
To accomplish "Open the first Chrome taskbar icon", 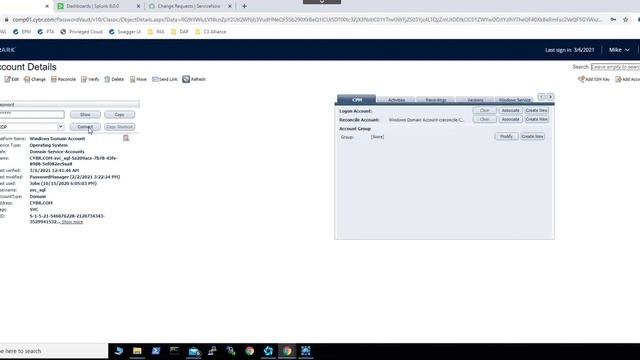I will [x=249, y=351].
